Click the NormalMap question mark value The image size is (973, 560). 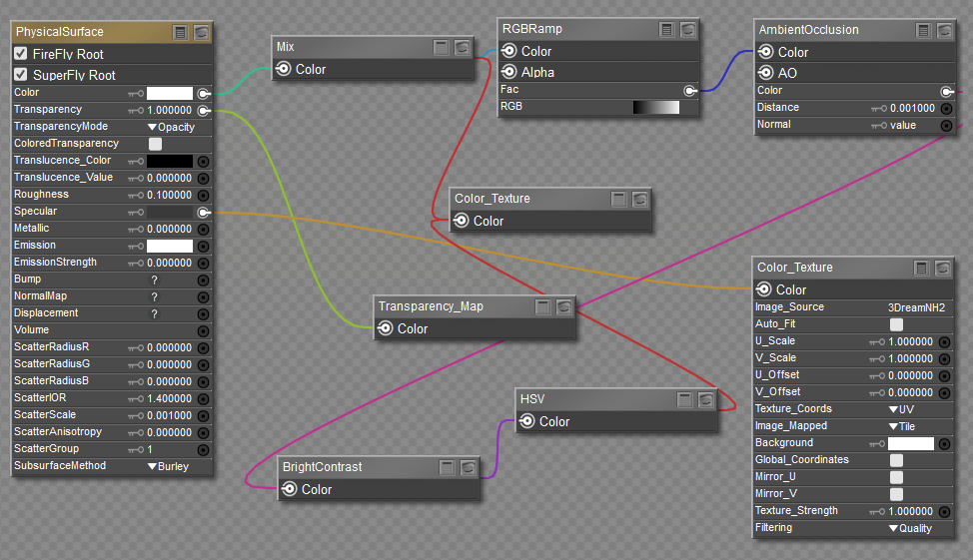[x=155, y=297]
